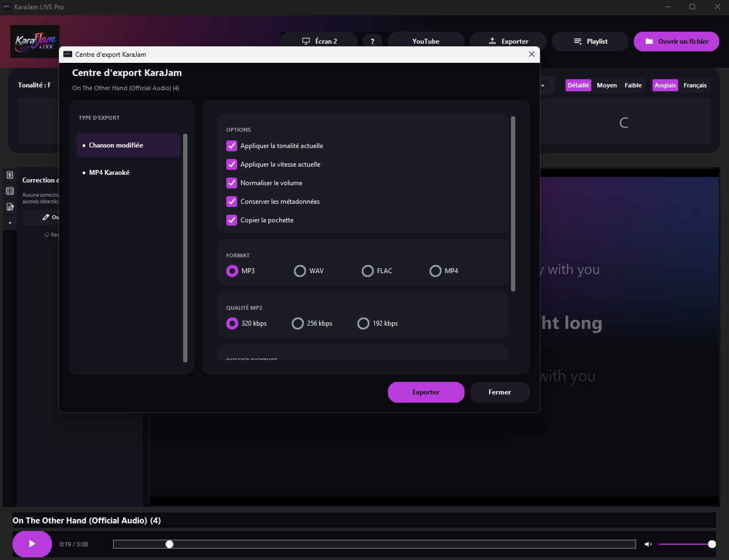Screen dimensions: 729x560
Task: Select MP3 format radio button
Action: tap(232, 271)
